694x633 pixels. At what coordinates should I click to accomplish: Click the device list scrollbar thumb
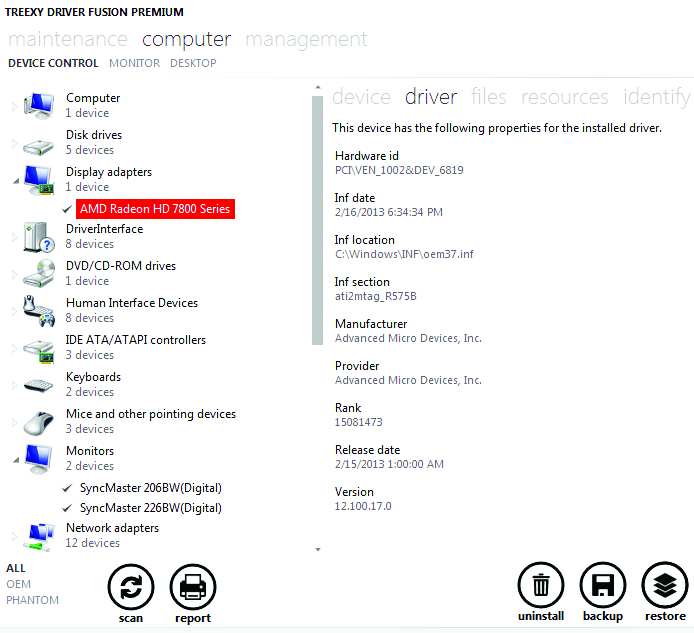pyautogui.click(x=317, y=220)
